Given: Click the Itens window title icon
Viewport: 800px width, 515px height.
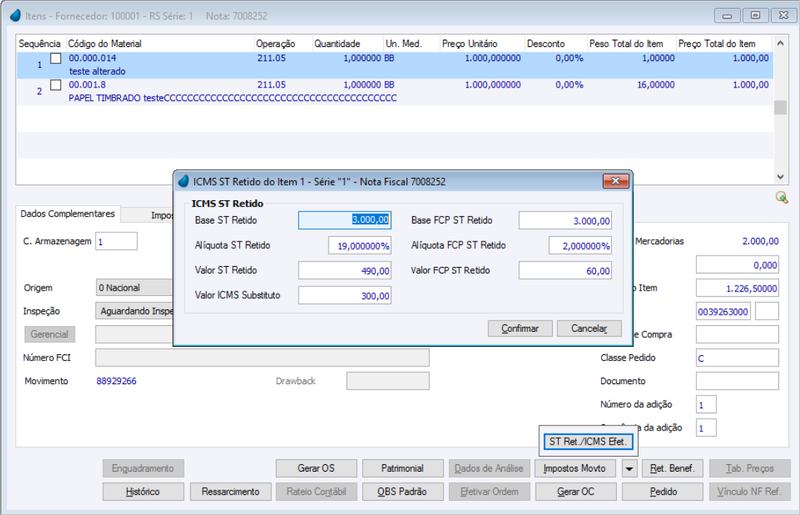Looking at the screenshot, I should [x=15, y=16].
